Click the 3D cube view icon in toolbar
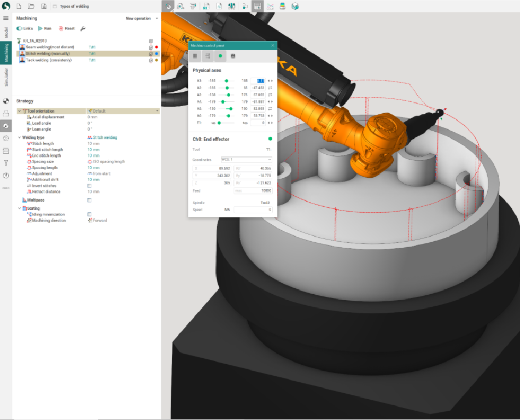 (x=295, y=7)
